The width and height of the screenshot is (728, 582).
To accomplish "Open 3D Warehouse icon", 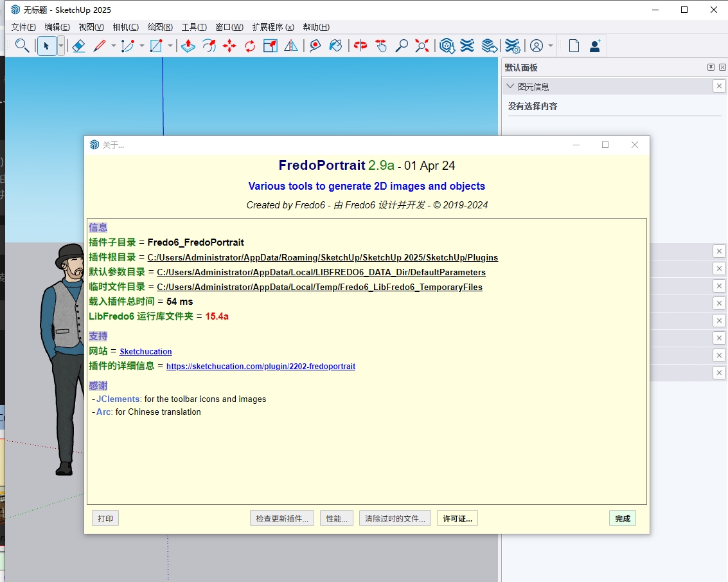I will point(447,46).
